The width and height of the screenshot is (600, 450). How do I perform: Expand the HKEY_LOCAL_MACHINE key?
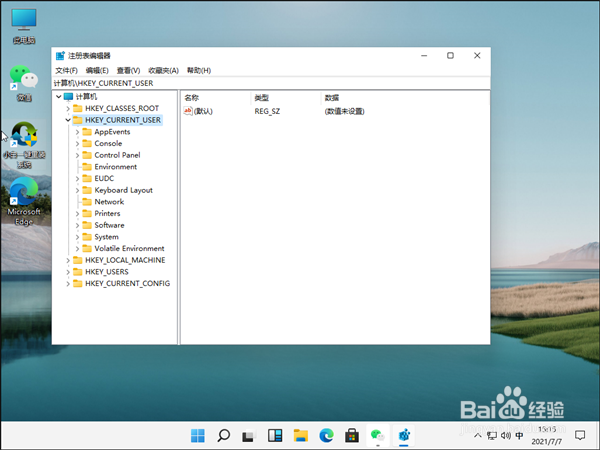[x=68, y=260]
